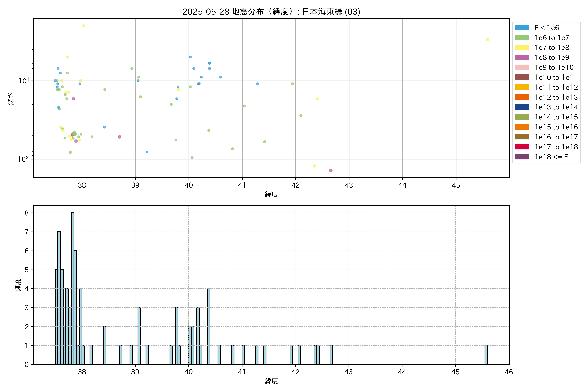
Task: Click the 頻度 y-axis label of histogram
Action: (x=18, y=285)
